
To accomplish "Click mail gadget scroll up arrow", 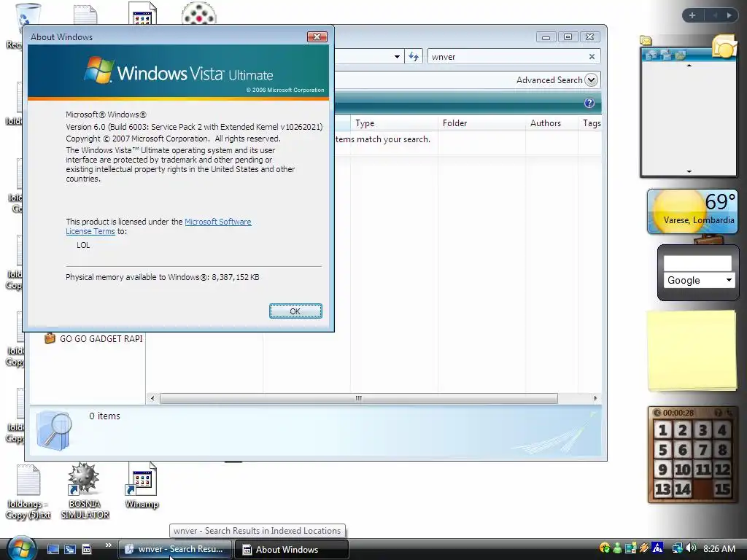I will [x=689, y=66].
